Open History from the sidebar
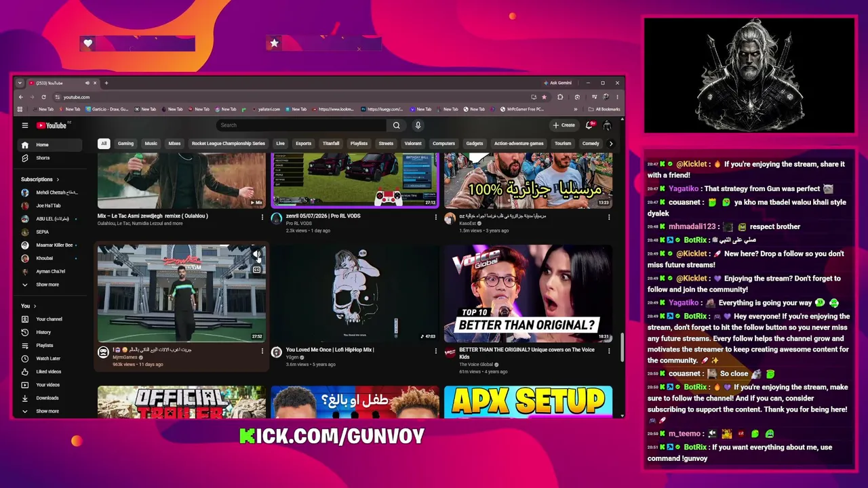The height and width of the screenshot is (488, 868). pyautogui.click(x=50, y=332)
